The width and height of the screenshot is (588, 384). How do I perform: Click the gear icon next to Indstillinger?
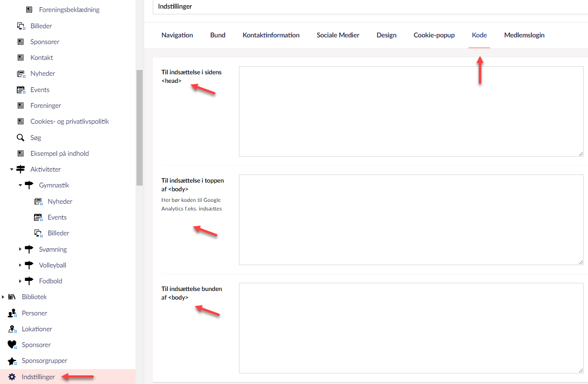point(12,377)
